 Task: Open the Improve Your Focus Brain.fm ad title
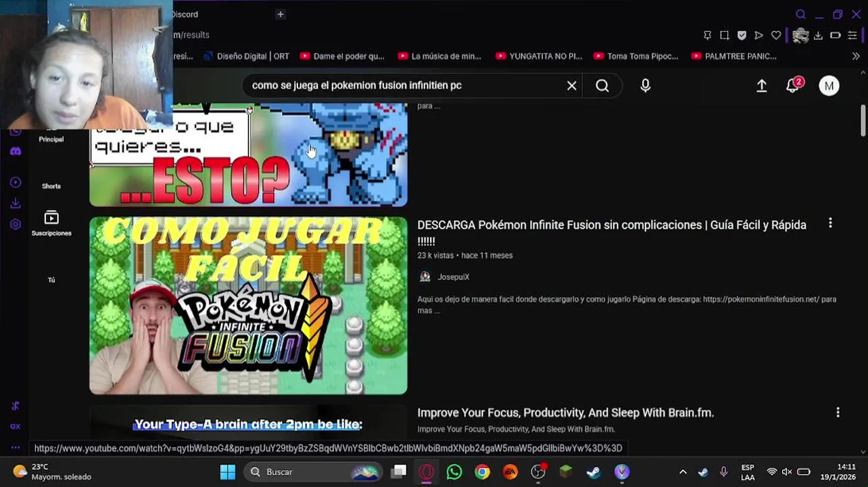(x=566, y=413)
